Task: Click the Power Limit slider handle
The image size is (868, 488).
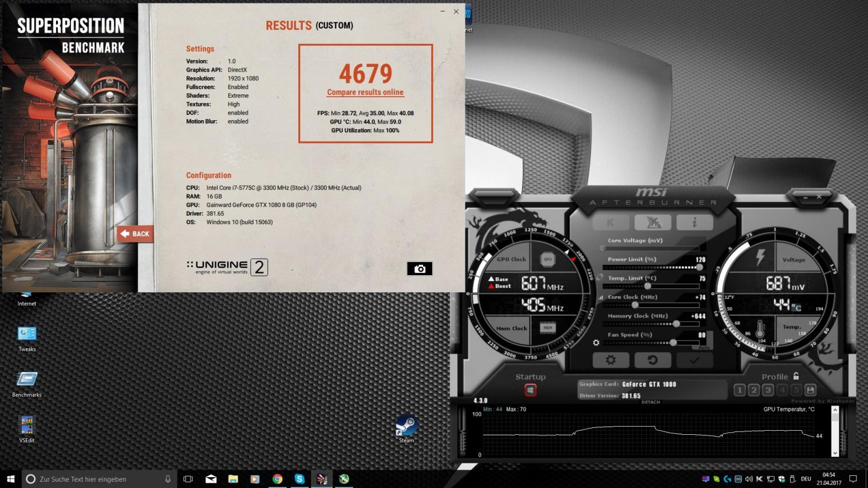Action: click(x=699, y=267)
